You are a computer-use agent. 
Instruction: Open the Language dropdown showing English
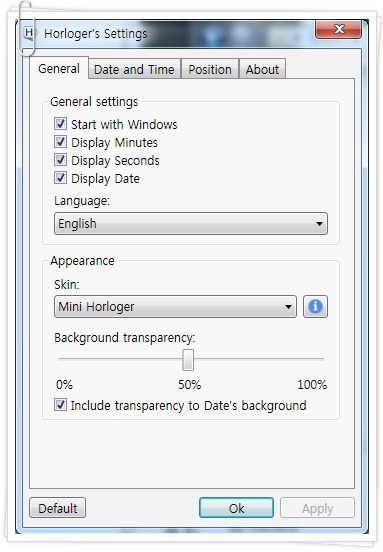click(x=191, y=224)
